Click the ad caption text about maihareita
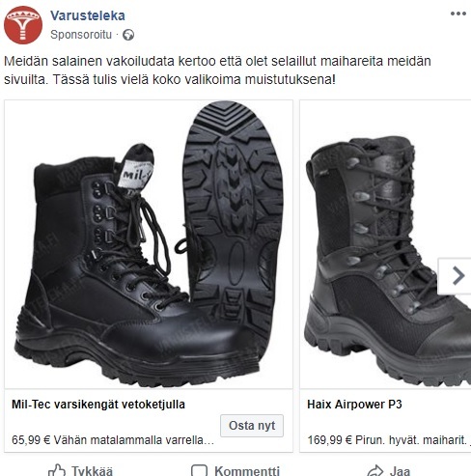Image resolution: width=471 pixels, height=476 pixels. [217, 70]
